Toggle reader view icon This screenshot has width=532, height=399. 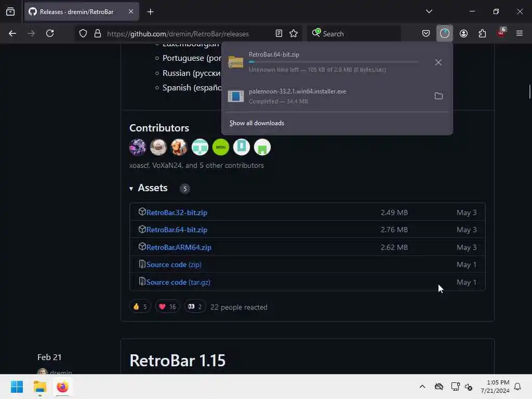[279, 33]
